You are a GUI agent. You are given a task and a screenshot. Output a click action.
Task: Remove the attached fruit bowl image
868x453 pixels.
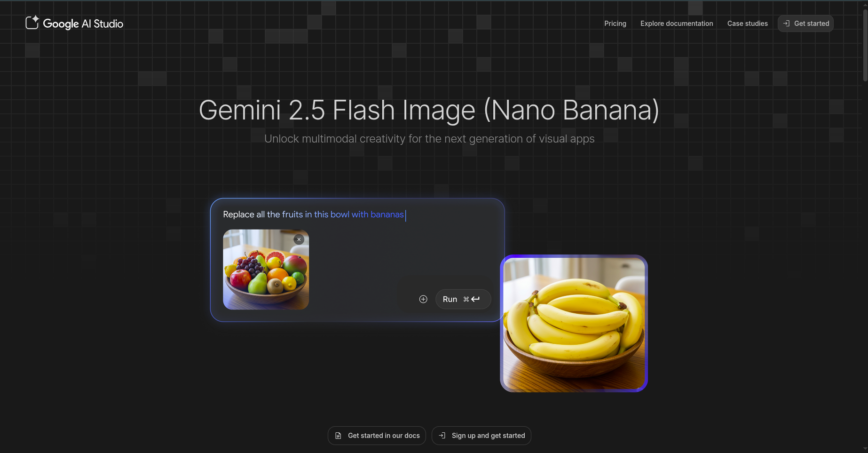point(299,239)
